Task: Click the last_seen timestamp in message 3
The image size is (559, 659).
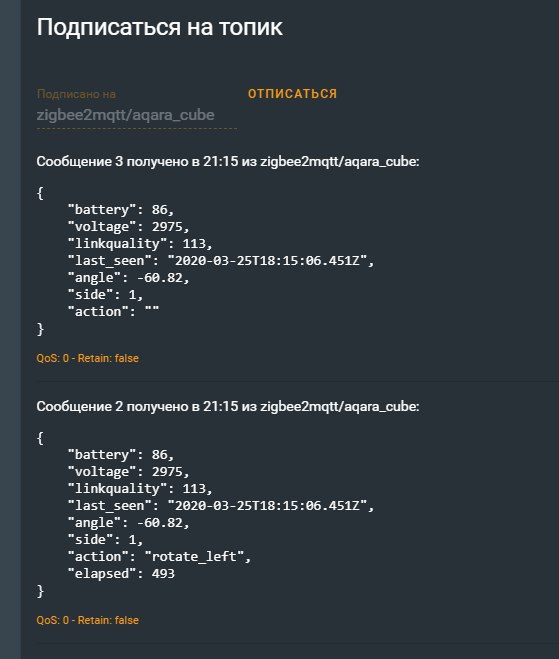Action: [270, 261]
